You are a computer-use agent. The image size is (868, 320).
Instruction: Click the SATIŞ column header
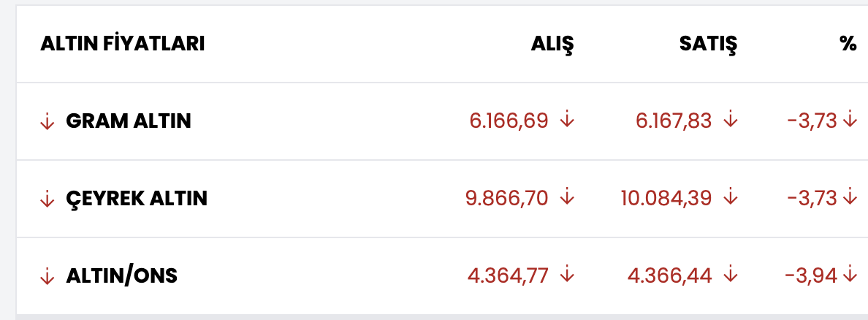[x=708, y=44]
